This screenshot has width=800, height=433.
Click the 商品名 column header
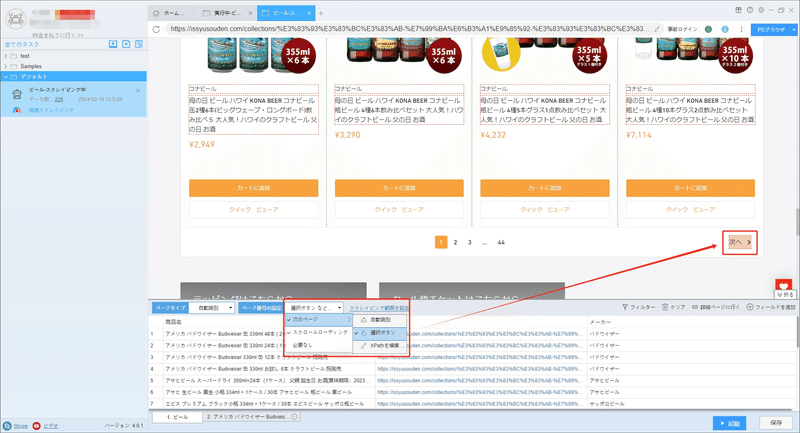coord(173,322)
